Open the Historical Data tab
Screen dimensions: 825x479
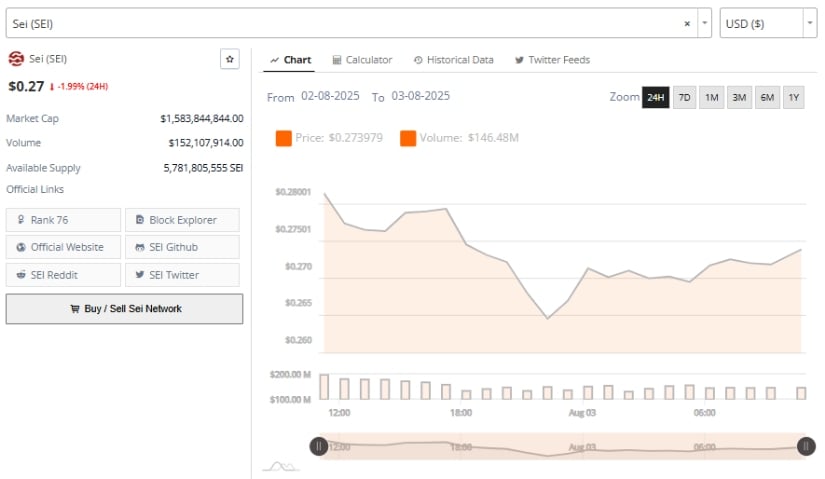[x=453, y=60]
